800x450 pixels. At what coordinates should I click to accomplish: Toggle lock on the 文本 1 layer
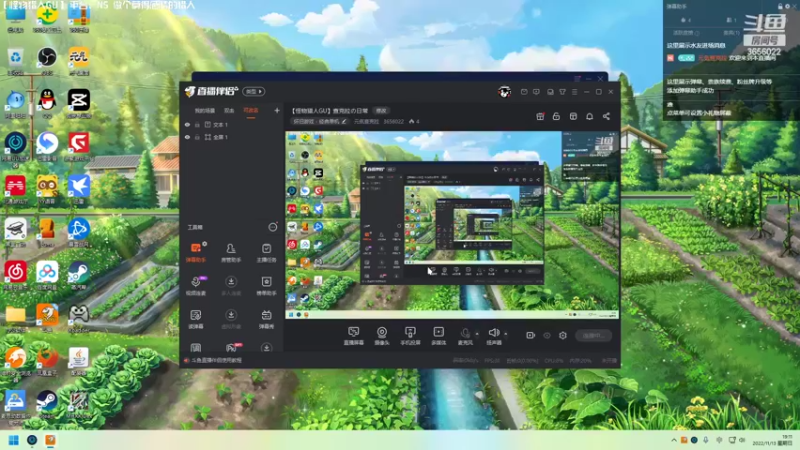pos(197,124)
